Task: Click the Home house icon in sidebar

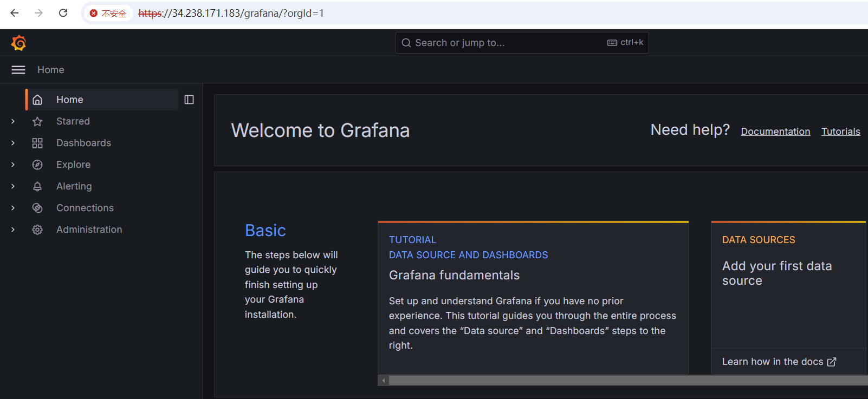Action: (x=37, y=100)
